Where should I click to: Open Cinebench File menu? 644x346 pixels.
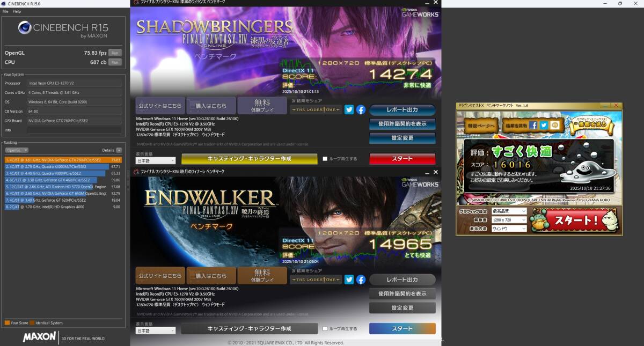[x=5, y=11]
